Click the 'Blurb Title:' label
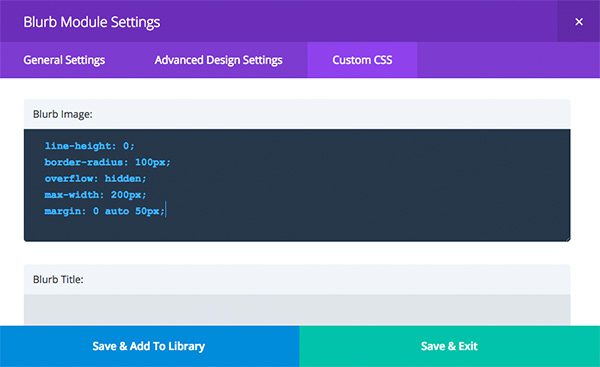 click(58, 279)
